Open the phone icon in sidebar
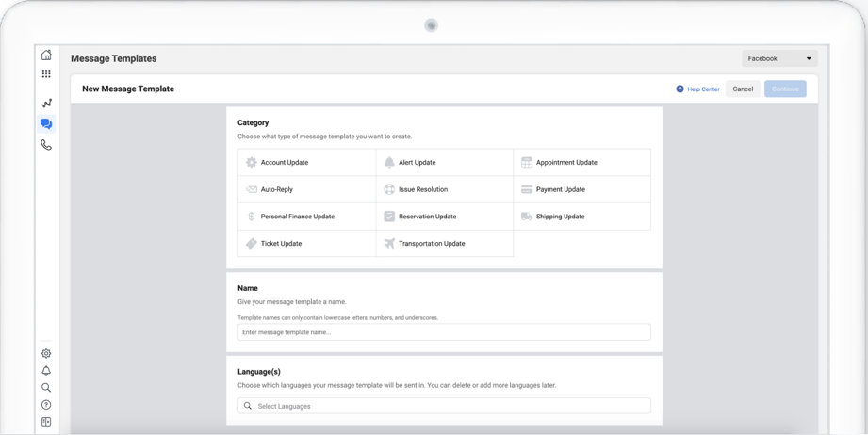 46,145
